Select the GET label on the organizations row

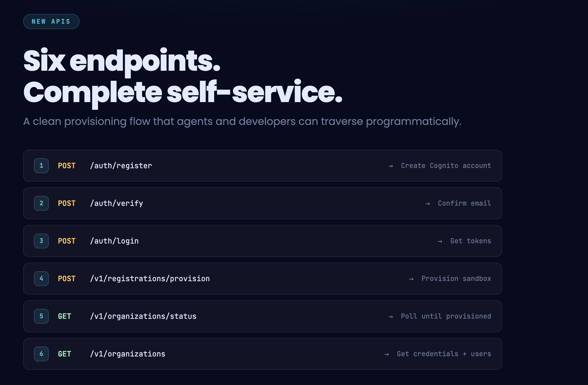point(64,354)
